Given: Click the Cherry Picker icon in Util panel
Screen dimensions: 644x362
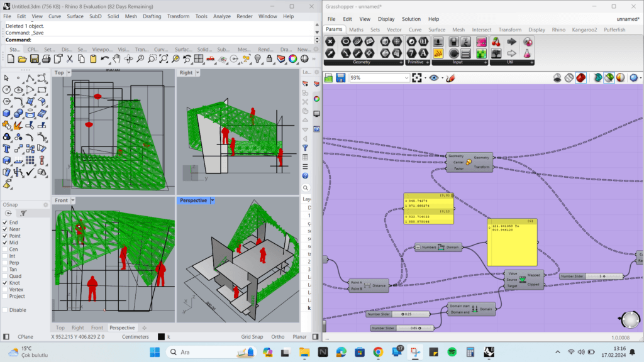Looking at the screenshot, I should pyautogui.click(x=496, y=42).
